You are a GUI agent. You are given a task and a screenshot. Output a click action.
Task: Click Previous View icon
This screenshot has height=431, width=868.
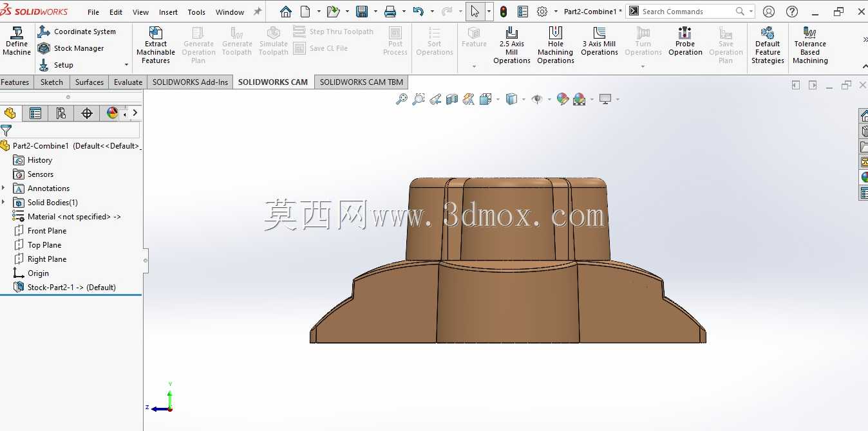435,99
